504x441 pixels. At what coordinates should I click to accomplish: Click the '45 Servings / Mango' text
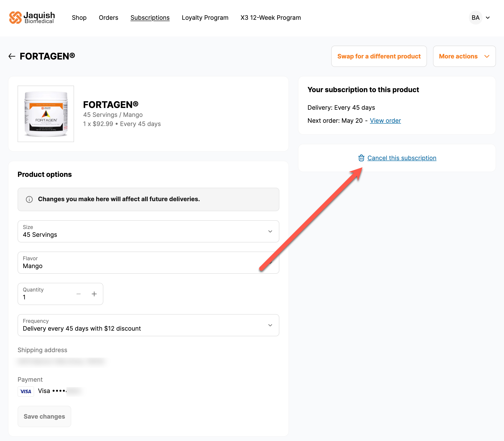coord(113,115)
